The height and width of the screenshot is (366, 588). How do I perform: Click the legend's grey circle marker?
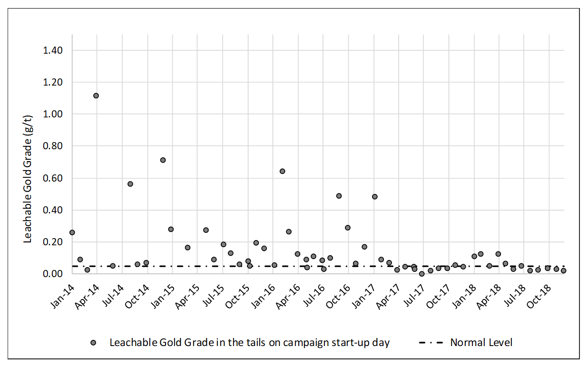(94, 343)
